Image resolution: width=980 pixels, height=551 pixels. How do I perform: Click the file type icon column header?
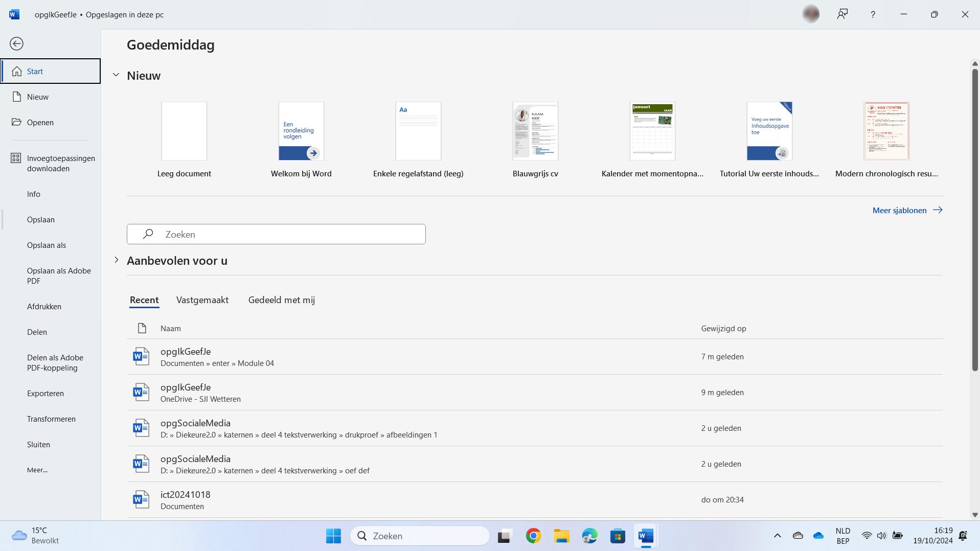click(x=142, y=329)
